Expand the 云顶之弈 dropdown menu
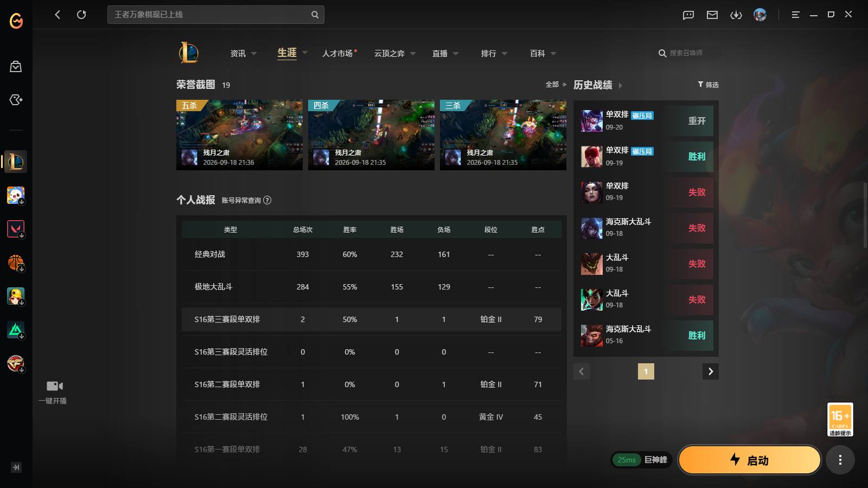 413,54
